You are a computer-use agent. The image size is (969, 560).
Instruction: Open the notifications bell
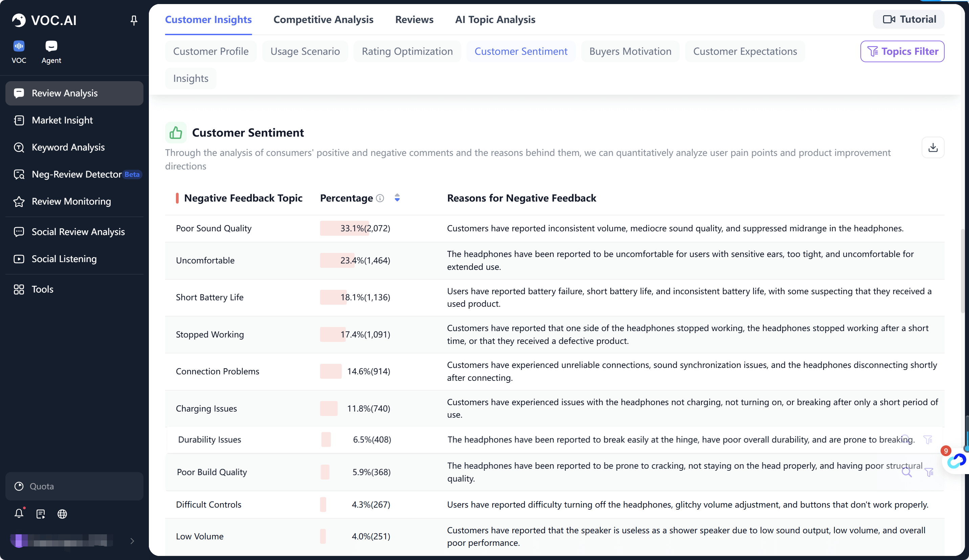coord(19,513)
